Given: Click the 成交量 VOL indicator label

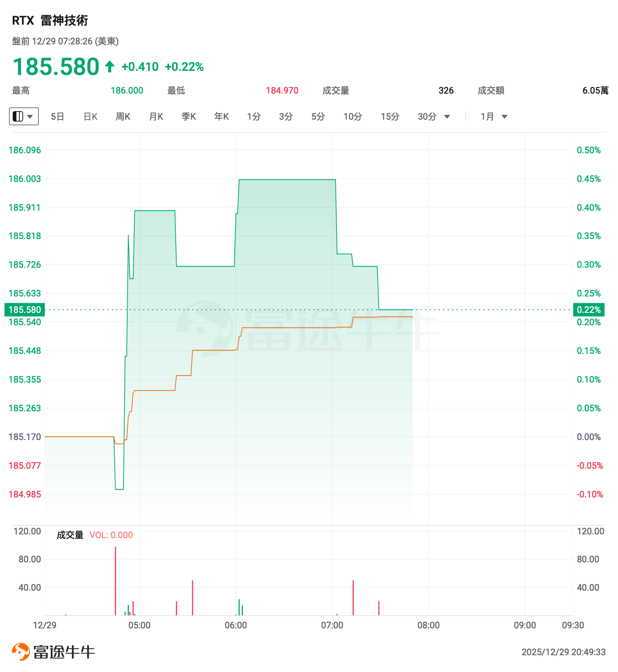Looking at the screenshot, I should point(70,535).
